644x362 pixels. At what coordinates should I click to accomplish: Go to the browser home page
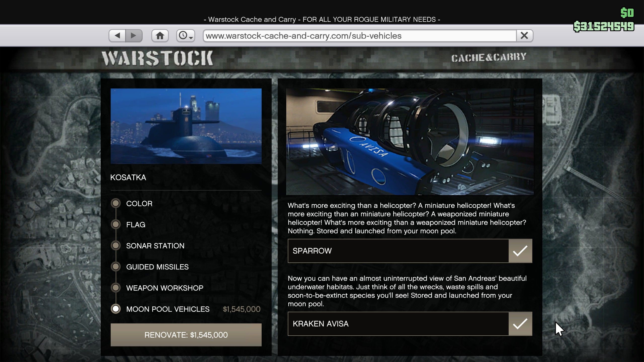click(160, 35)
